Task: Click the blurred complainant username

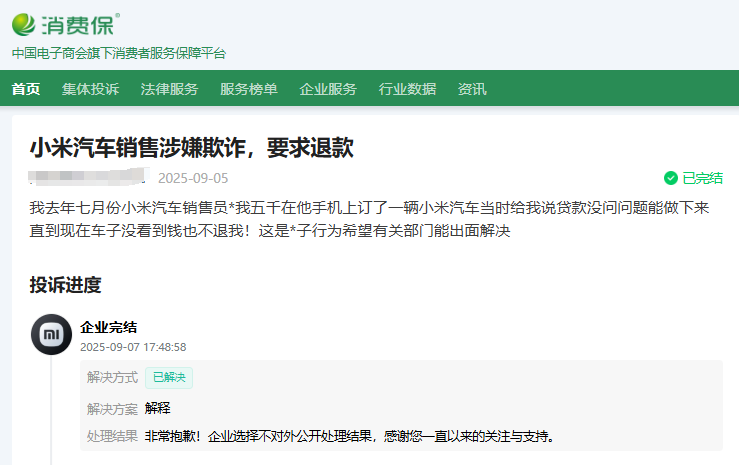Action: (x=88, y=176)
